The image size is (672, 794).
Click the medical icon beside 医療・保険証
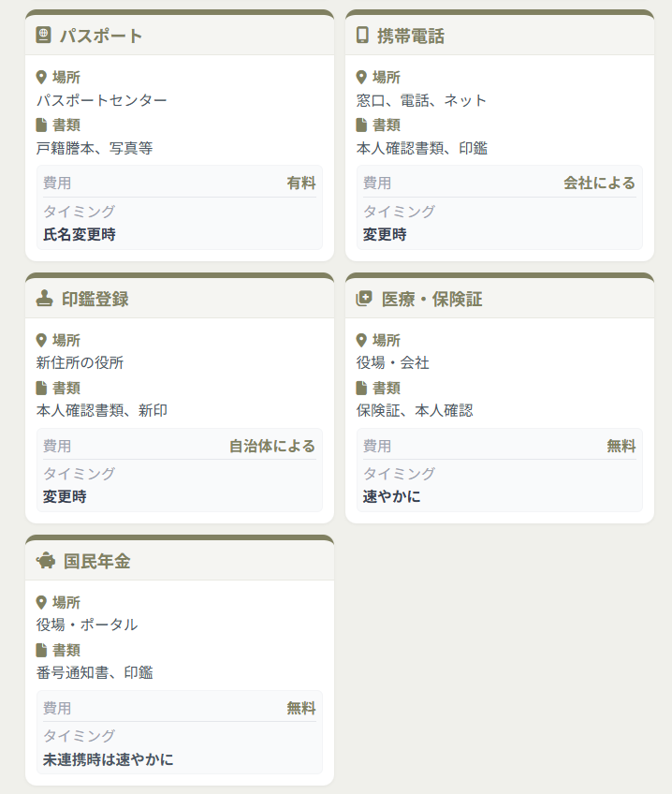coord(364,299)
